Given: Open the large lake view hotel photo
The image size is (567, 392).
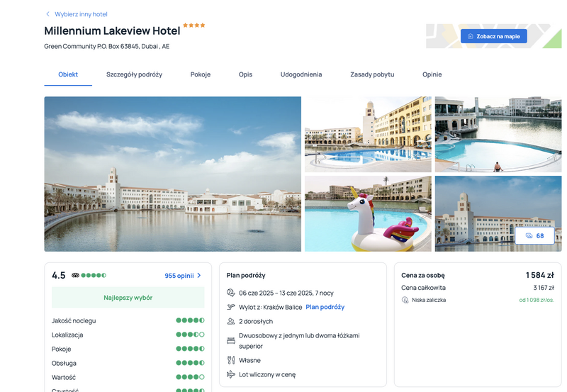Looking at the screenshot, I should [x=172, y=174].
